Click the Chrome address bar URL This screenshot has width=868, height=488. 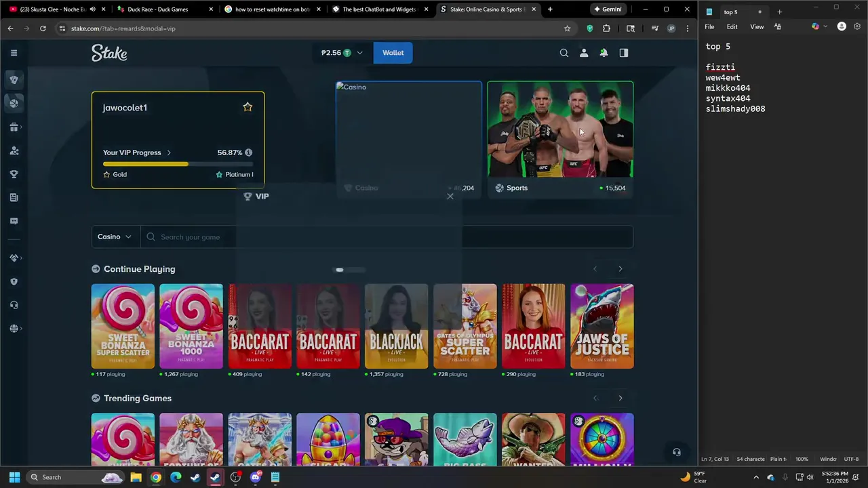click(x=123, y=28)
